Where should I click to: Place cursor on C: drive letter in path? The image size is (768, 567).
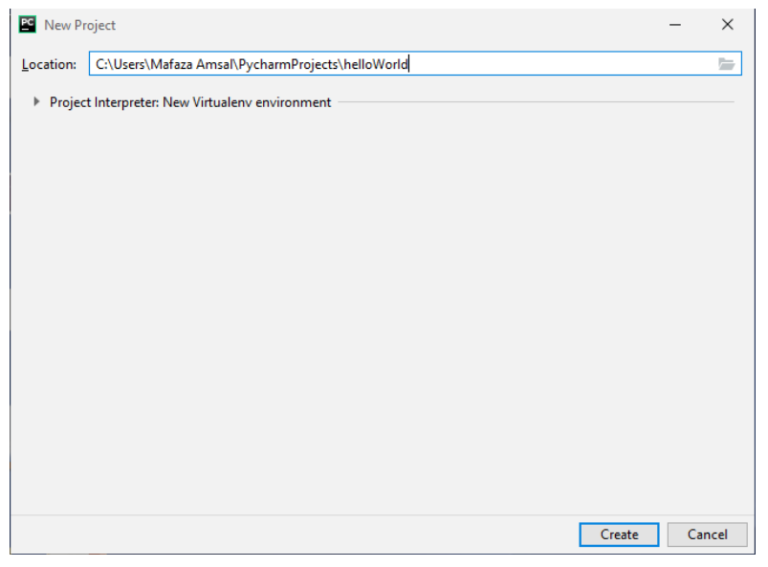click(x=101, y=64)
